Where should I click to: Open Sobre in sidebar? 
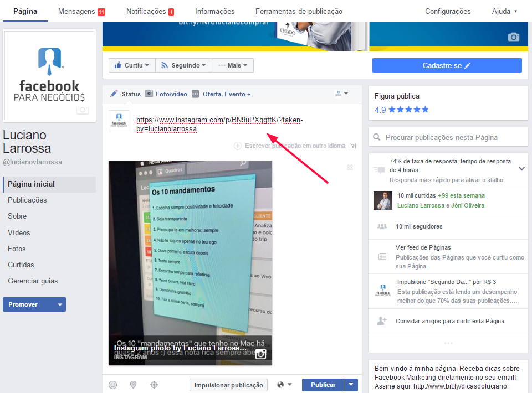click(x=17, y=216)
